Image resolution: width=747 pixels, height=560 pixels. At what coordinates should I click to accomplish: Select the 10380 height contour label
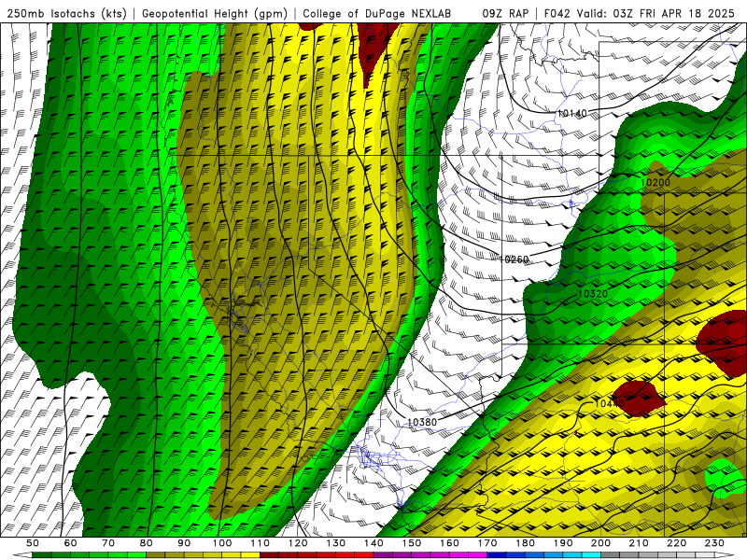click(422, 422)
